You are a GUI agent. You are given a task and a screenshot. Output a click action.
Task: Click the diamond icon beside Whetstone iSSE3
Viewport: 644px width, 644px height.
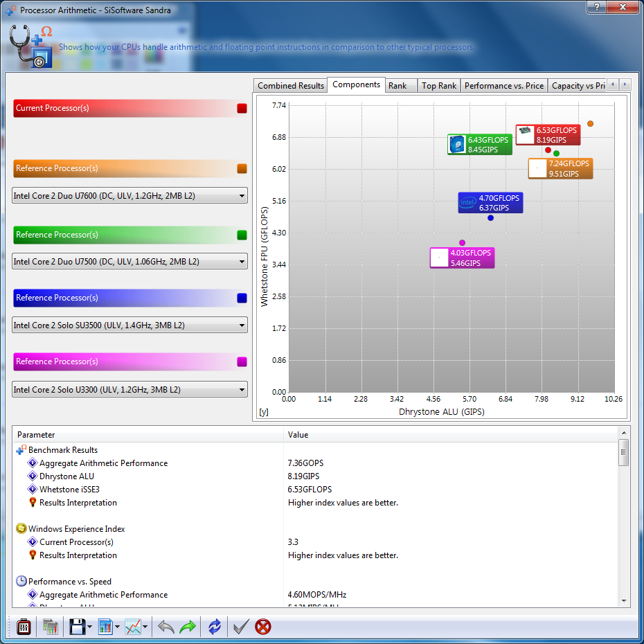click(33, 489)
